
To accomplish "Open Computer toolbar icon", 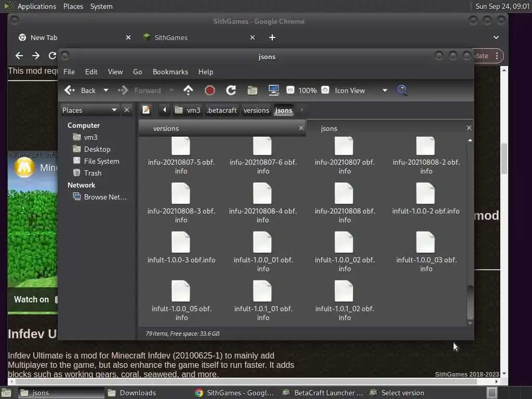I will coord(273,90).
